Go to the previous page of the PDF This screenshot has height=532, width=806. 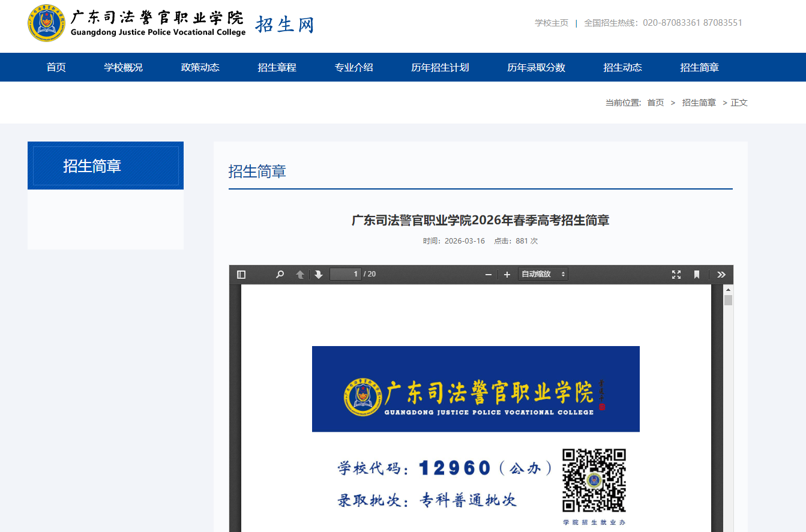(x=299, y=274)
